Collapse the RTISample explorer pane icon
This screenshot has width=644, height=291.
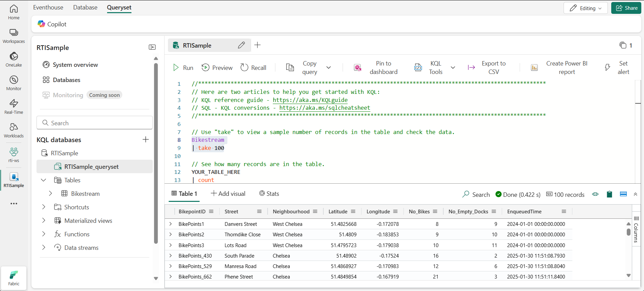pyautogui.click(x=152, y=47)
